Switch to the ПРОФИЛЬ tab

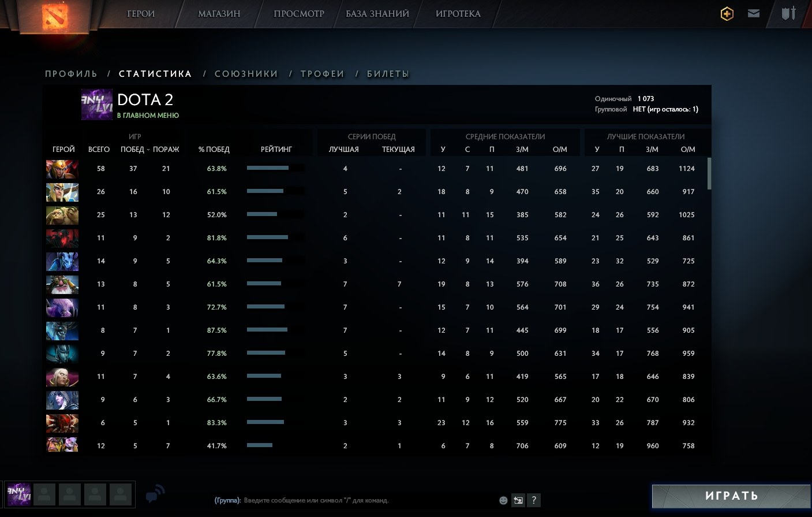click(x=71, y=74)
